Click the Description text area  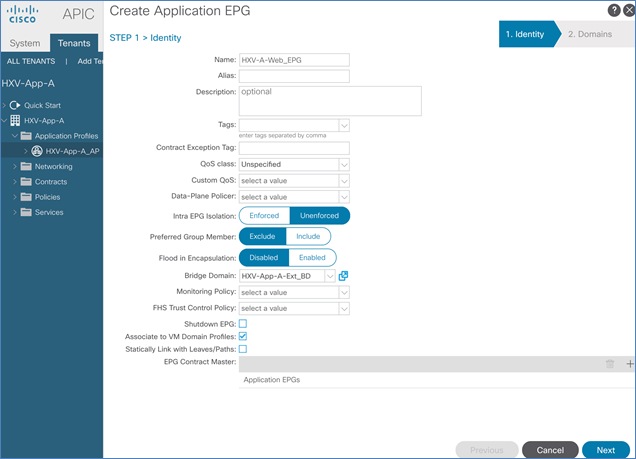(330, 101)
